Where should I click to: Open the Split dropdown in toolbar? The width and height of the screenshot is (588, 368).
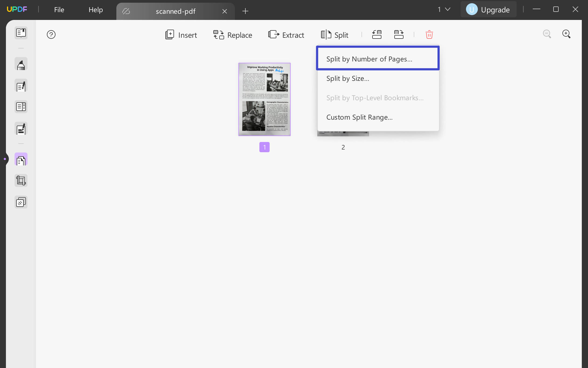pos(335,35)
